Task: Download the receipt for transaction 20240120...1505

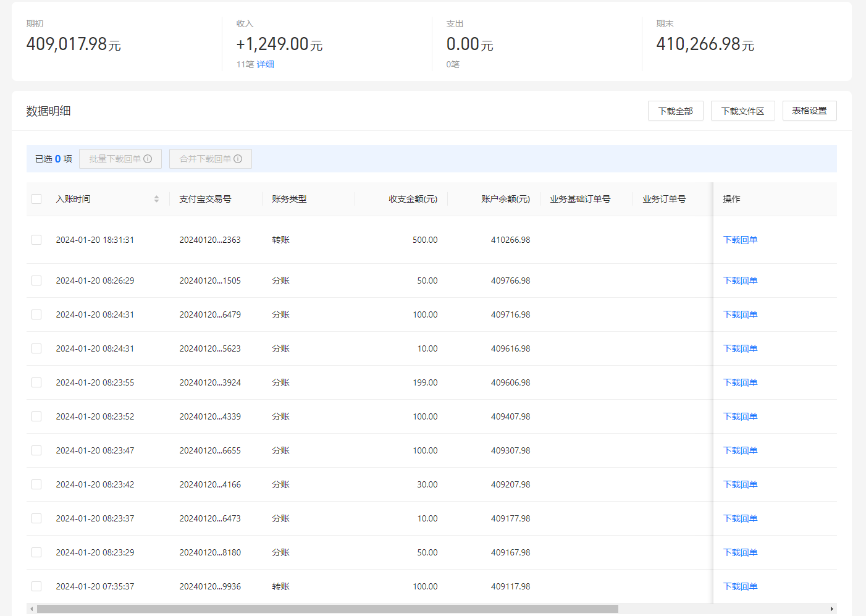Action: click(x=740, y=281)
